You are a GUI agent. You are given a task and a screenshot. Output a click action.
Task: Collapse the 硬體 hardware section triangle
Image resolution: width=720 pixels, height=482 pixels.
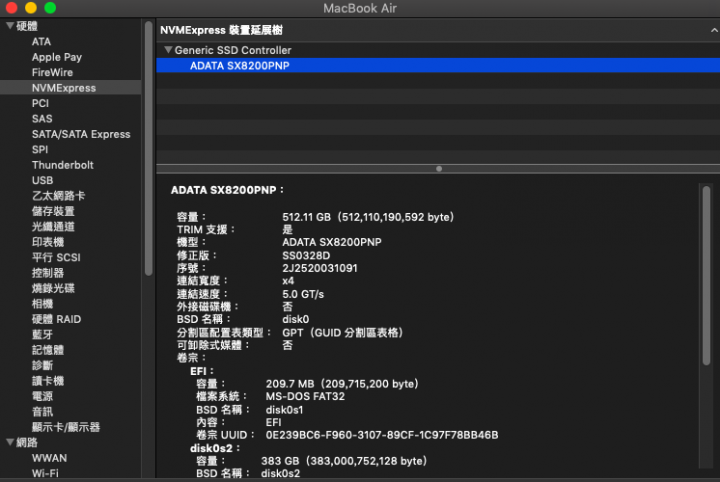tap(10, 26)
